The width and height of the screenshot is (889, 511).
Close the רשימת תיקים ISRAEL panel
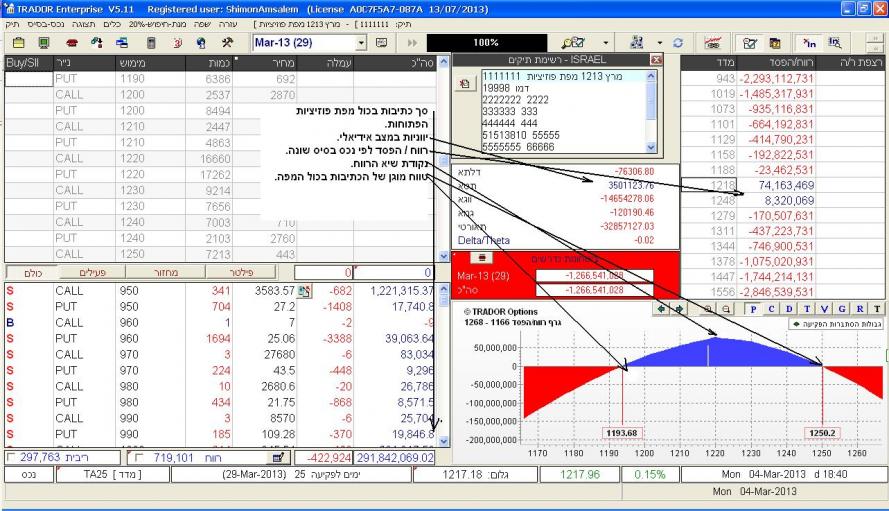click(656, 60)
